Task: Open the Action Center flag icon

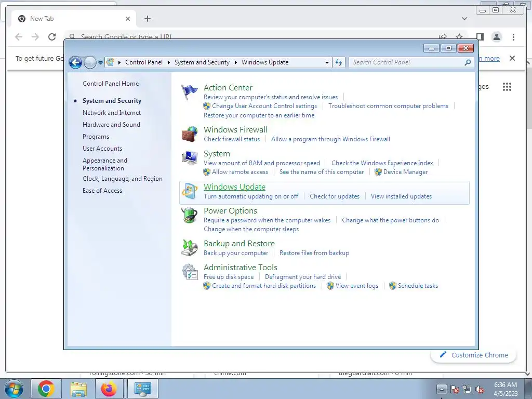Action: pos(189,92)
